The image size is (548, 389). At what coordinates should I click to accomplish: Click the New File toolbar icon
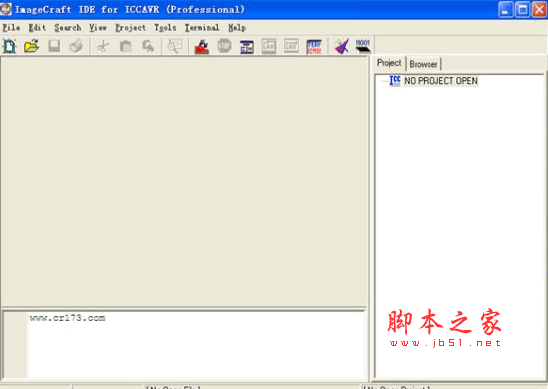9,46
